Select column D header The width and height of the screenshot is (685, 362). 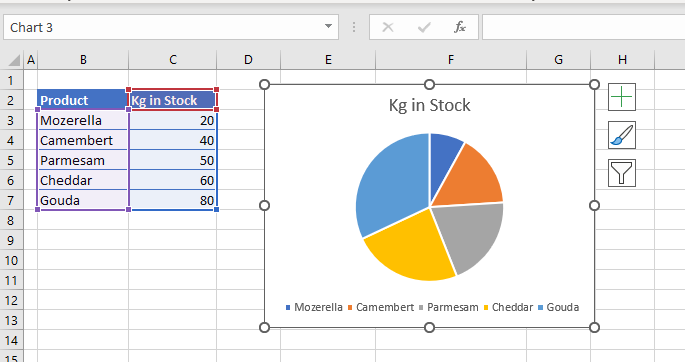pyautogui.click(x=248, y=60)
